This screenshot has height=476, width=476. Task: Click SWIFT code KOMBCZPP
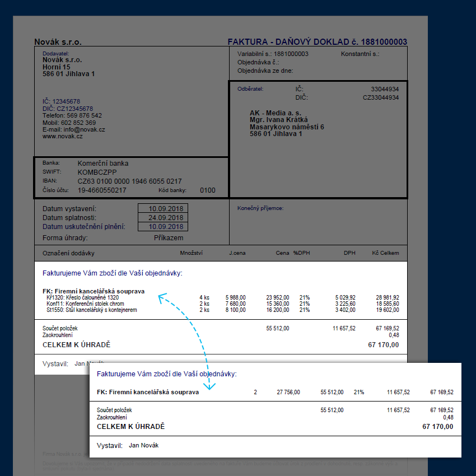tap(97, 172)
